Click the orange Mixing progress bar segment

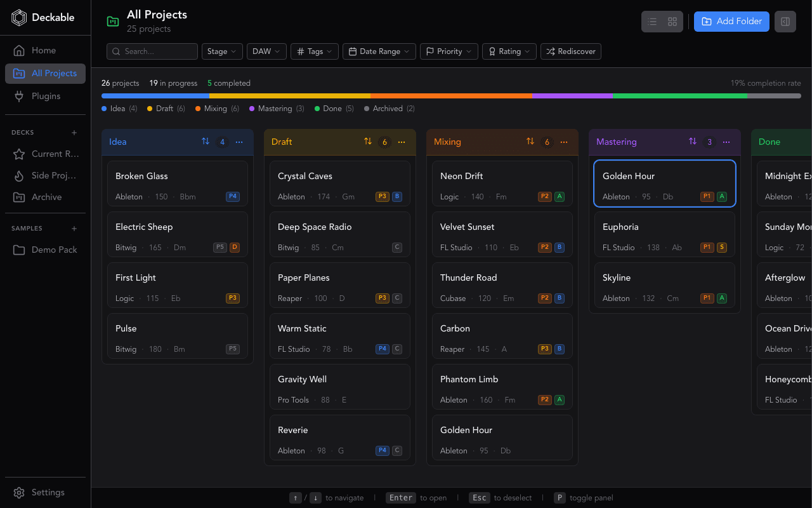coord(451,96)
